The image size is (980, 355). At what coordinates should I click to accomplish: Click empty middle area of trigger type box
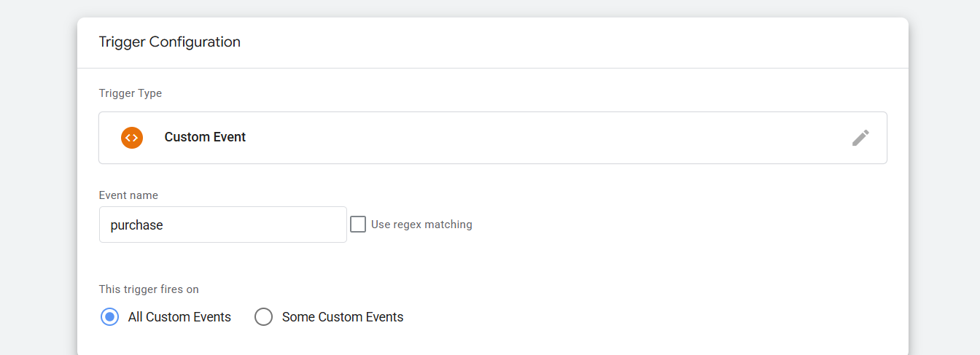pyautogui.click(x=510, y=138)
